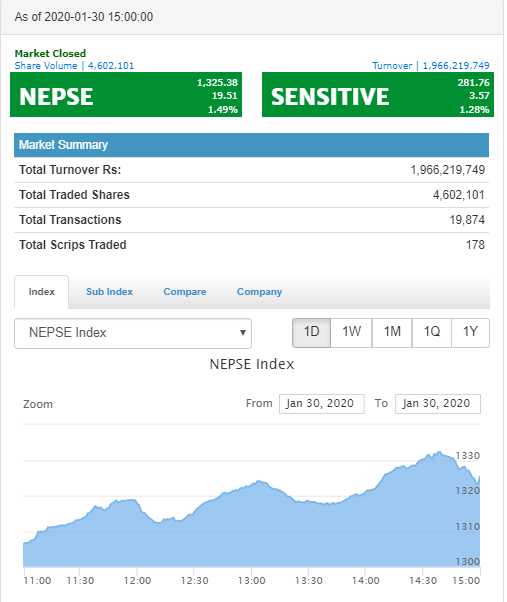Click the 11:00 chart axis label
507x602 pixels.
37,580
